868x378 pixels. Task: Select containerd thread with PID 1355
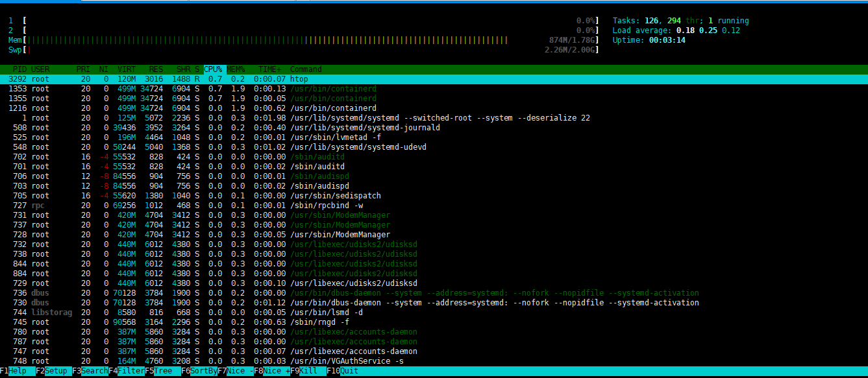(434, 99)
